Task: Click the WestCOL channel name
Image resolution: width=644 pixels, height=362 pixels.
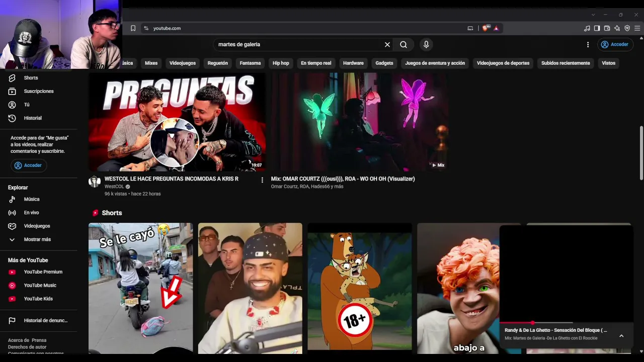Action: (114, 187)
